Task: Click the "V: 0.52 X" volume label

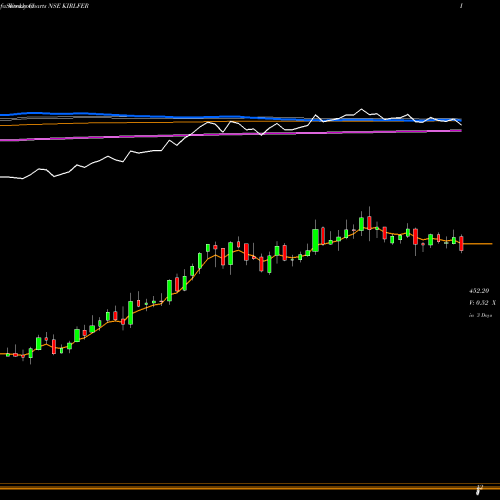Action: pyautogui.click(x=482, y=303)
